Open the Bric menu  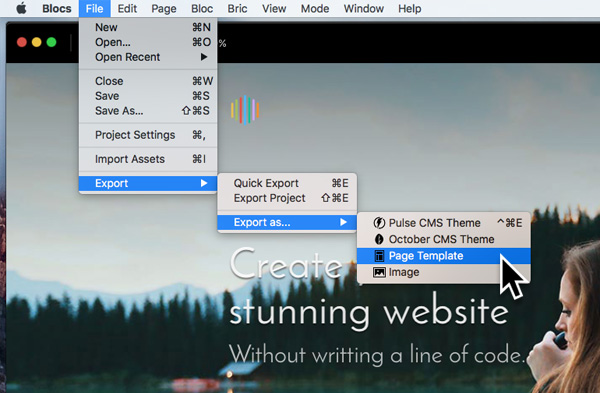pos(237,8)
